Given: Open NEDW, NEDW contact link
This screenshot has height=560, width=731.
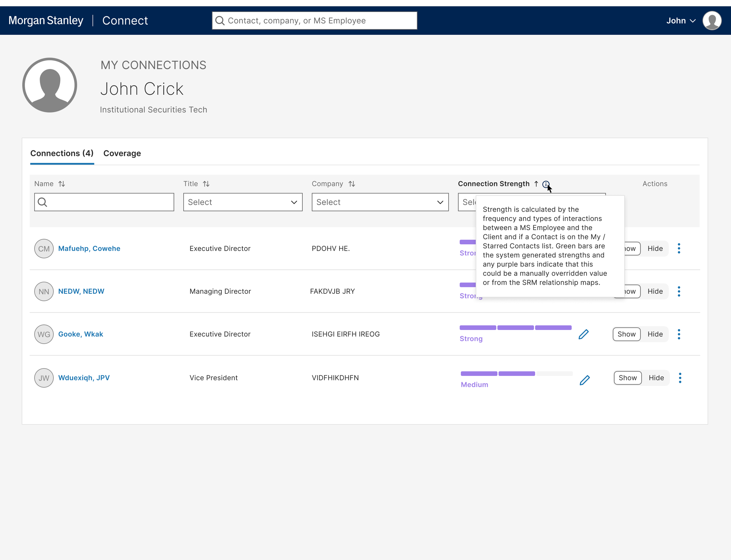Looking at the screenshot, I should click(x=81, y=291).
